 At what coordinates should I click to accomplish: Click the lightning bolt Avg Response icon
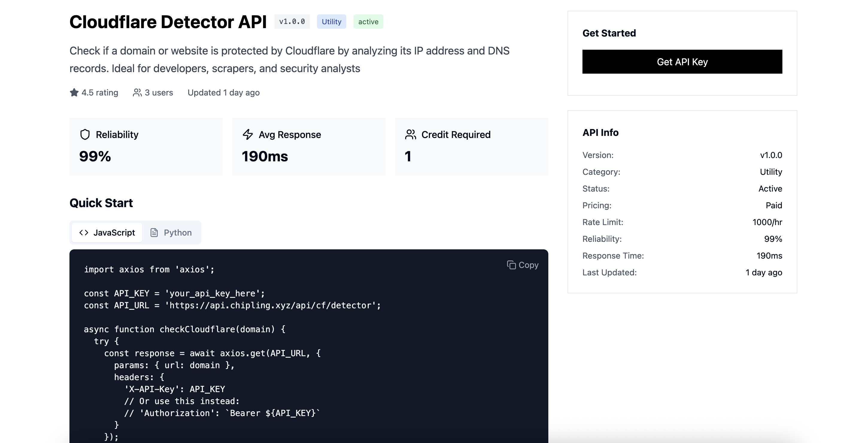[x=248, y=134]
